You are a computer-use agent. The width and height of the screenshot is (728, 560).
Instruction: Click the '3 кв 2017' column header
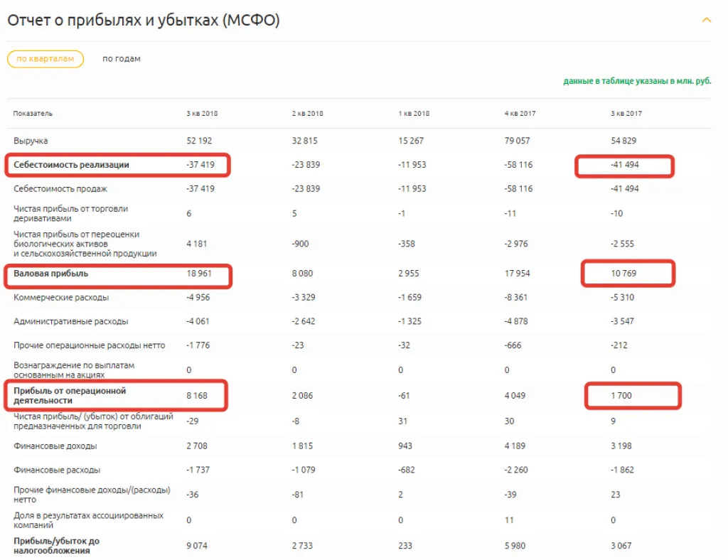pos(626,114)
